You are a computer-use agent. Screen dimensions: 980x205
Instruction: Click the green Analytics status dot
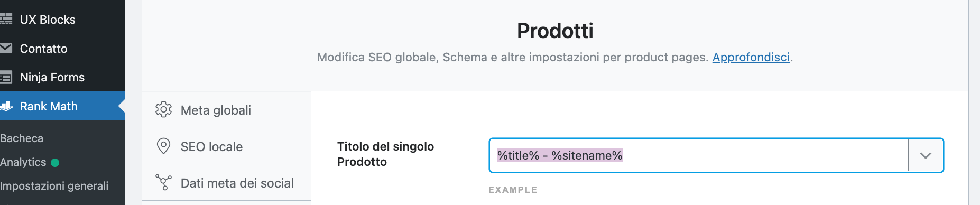click(55, 163)
